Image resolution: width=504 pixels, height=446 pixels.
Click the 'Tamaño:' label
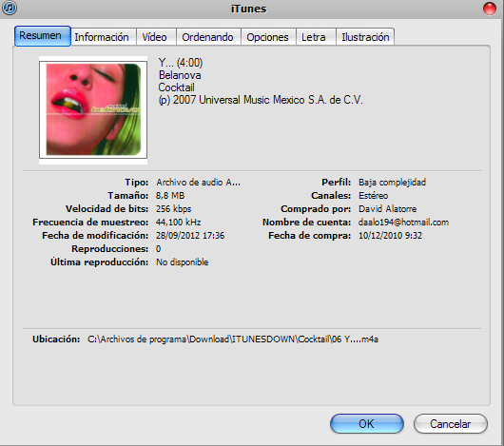128,195
